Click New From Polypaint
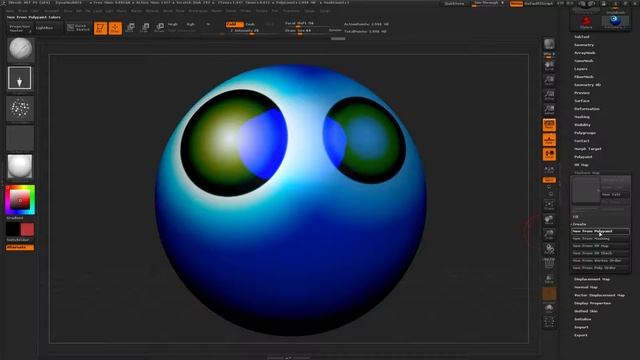This screenshot has height=360, width=640. [600, 231]
